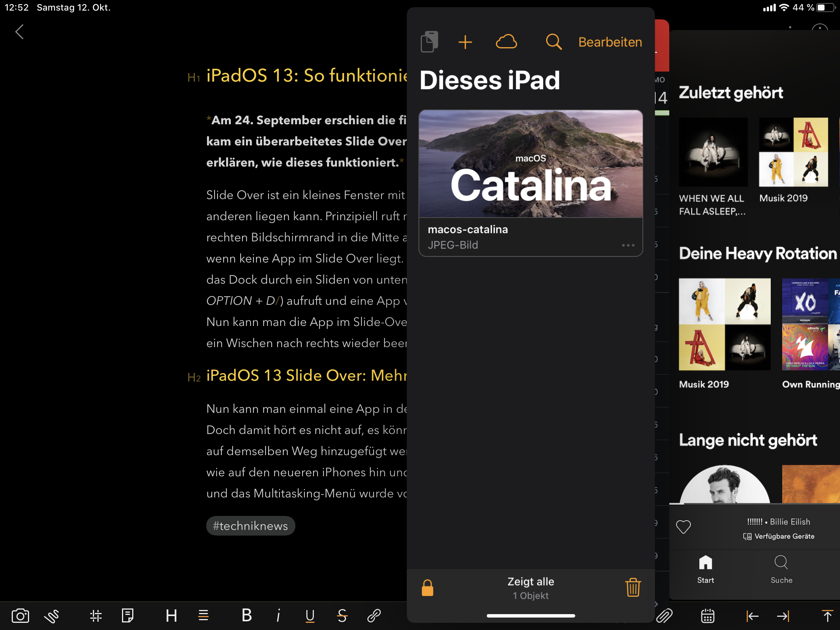Open search in the file shelf panel
The image size is (840, 630).
pyautogui.click(x=554, y=42)
